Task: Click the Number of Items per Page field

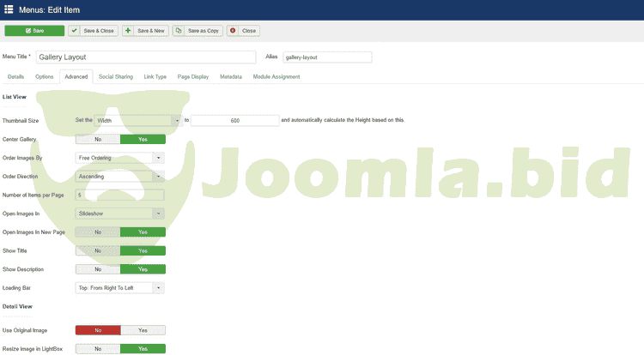Action: coord(120,195)
